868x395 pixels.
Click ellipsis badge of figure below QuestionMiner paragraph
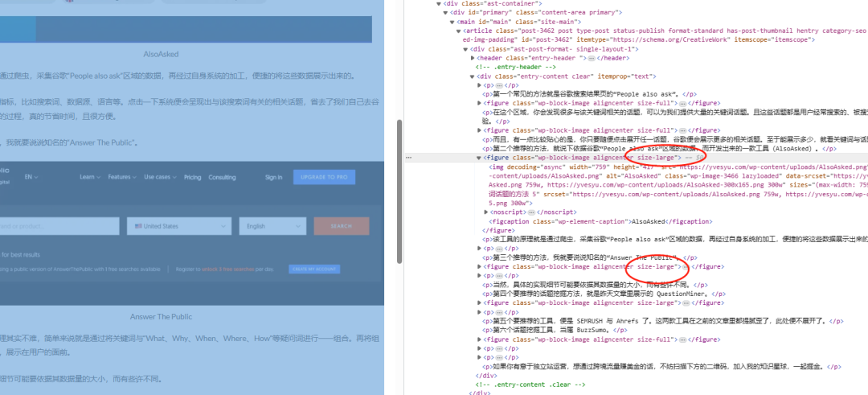point(686,303)
